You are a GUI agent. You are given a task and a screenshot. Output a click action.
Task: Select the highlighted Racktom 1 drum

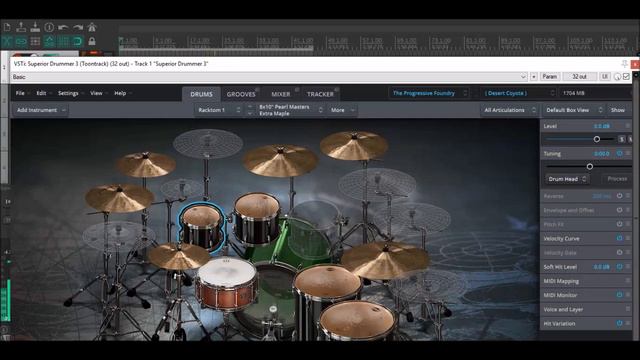pos(202,227)
